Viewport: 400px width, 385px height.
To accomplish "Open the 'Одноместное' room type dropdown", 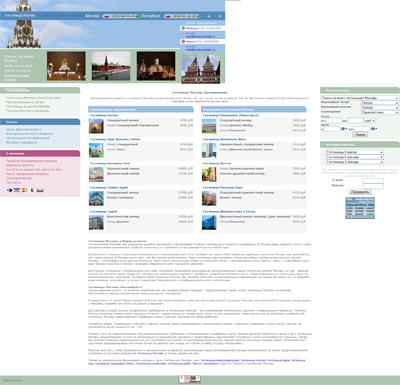I will (x=380, y=112).
